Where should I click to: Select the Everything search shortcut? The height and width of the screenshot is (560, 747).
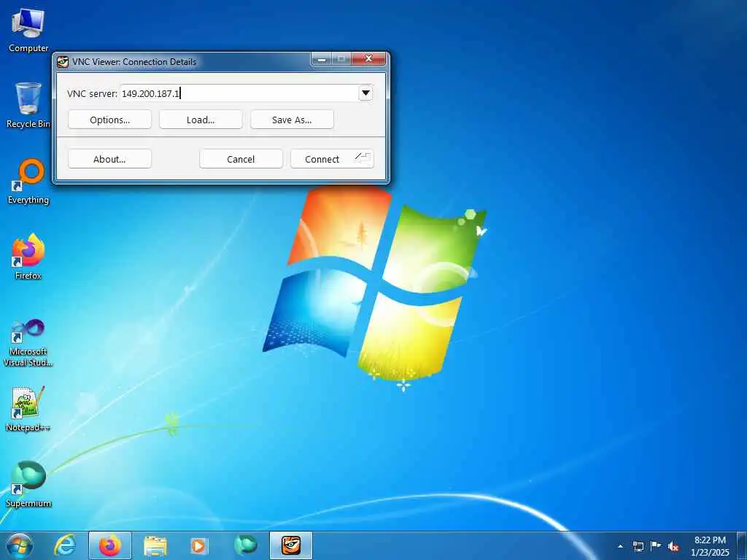click(x=28, y=182)
